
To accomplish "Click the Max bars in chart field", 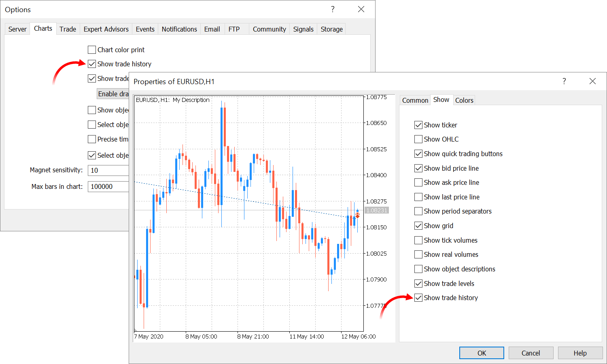I will click(x=108, y=186).
